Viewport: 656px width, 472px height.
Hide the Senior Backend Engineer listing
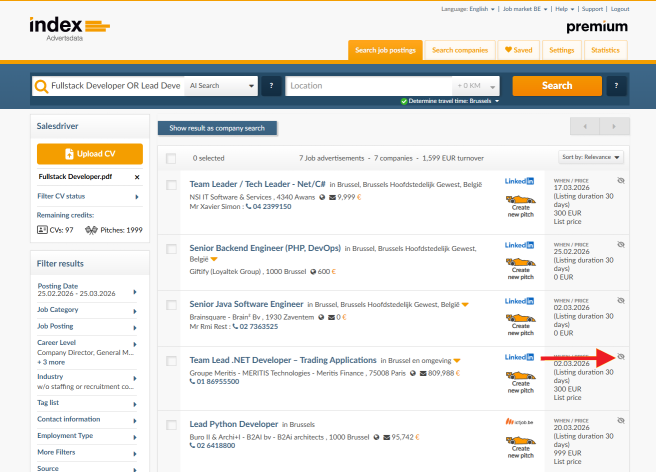pos(621,244)
